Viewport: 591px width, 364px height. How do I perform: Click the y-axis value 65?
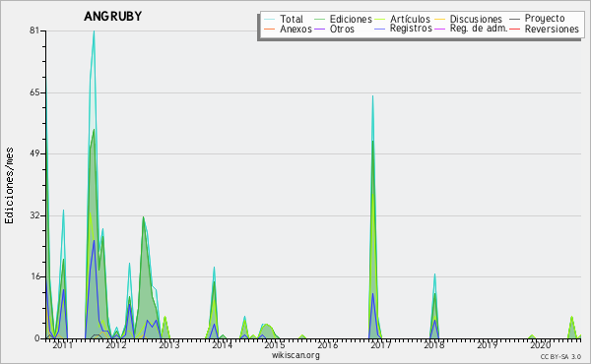point(34,92)
